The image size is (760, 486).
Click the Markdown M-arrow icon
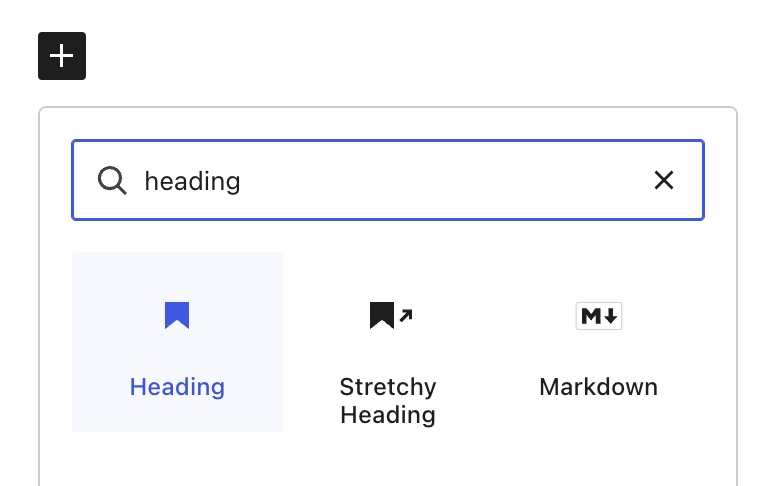598,316
